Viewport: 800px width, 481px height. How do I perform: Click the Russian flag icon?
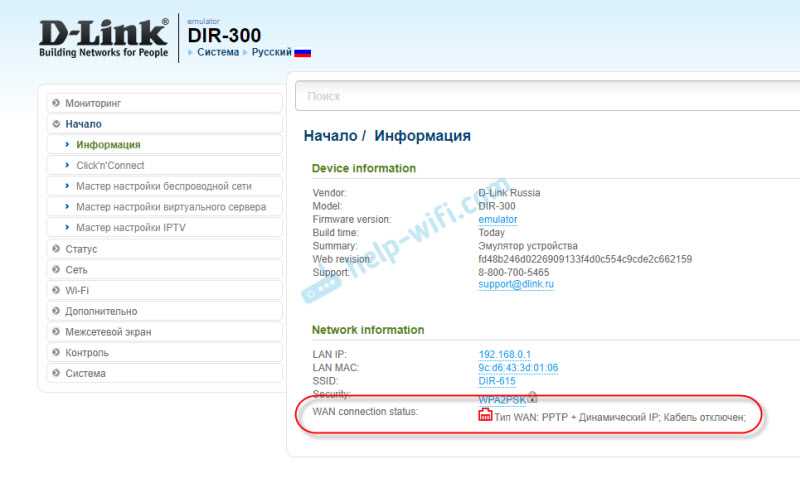303,53
